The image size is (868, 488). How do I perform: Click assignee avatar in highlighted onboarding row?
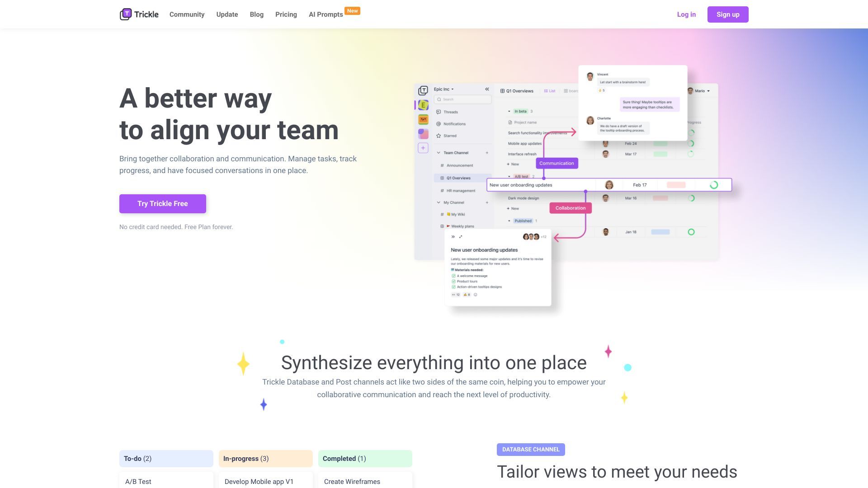[609, 185]
